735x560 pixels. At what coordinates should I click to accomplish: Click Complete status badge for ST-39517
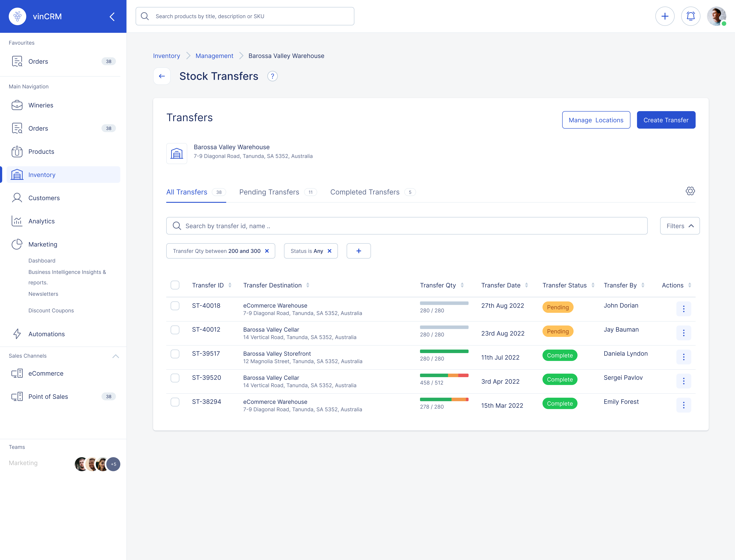coord(560,355)
